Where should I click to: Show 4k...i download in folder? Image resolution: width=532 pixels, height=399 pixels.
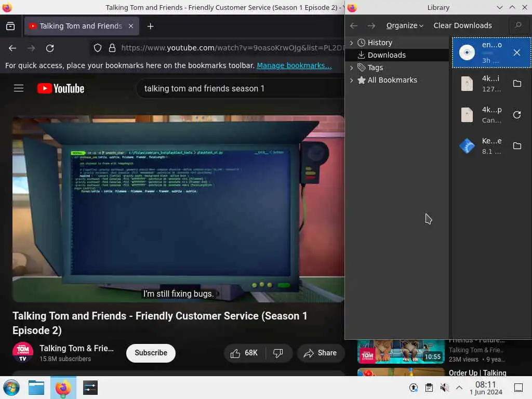(517, 84)
